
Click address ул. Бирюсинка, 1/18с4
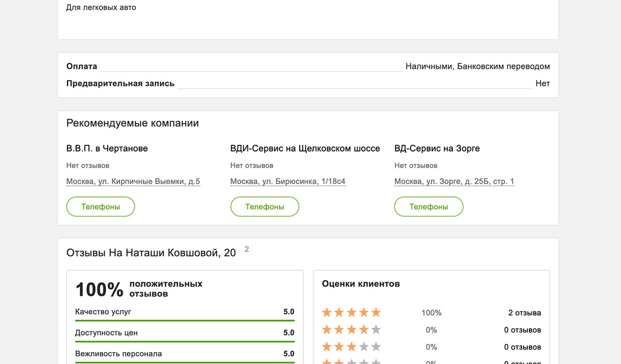coord(288,181)
